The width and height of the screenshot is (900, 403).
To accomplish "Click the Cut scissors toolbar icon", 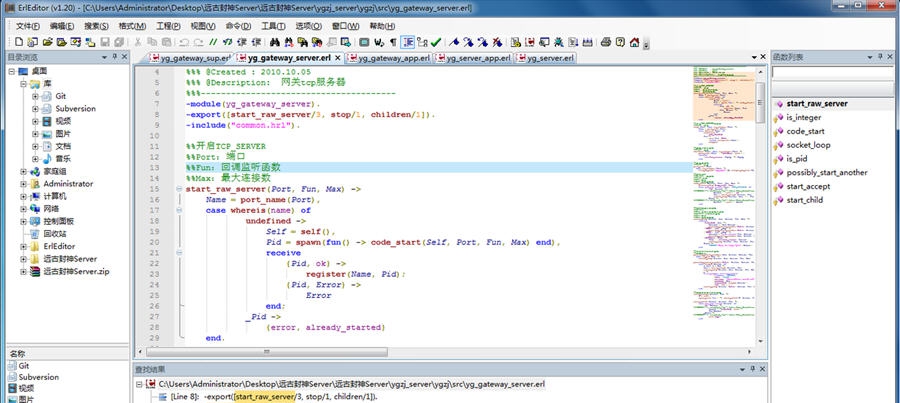I will point(138,42).
